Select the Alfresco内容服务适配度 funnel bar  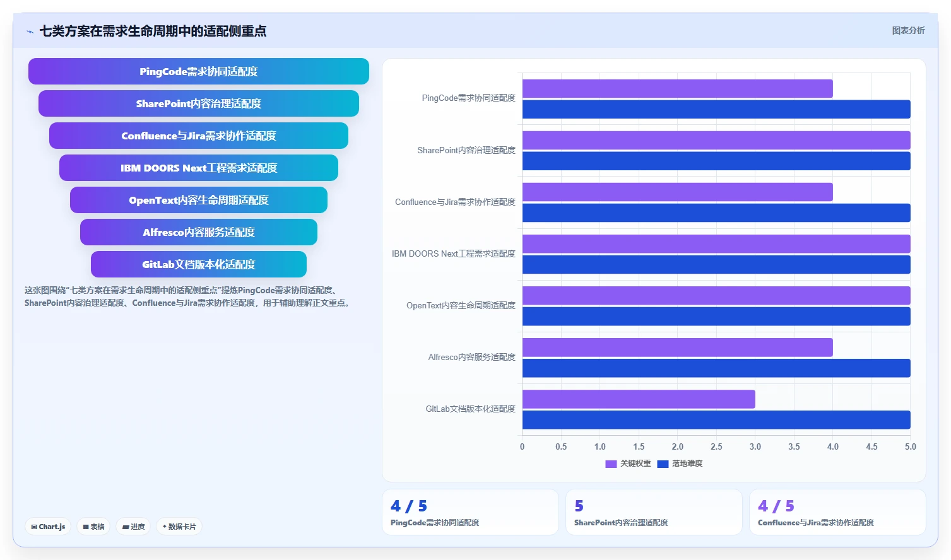tap(199, 232)
